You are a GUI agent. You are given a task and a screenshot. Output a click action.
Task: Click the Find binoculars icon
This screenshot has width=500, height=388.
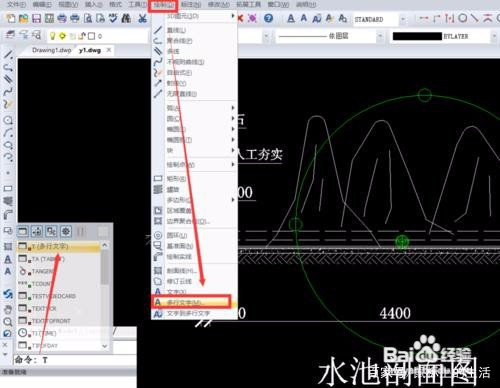pos(126,18)
